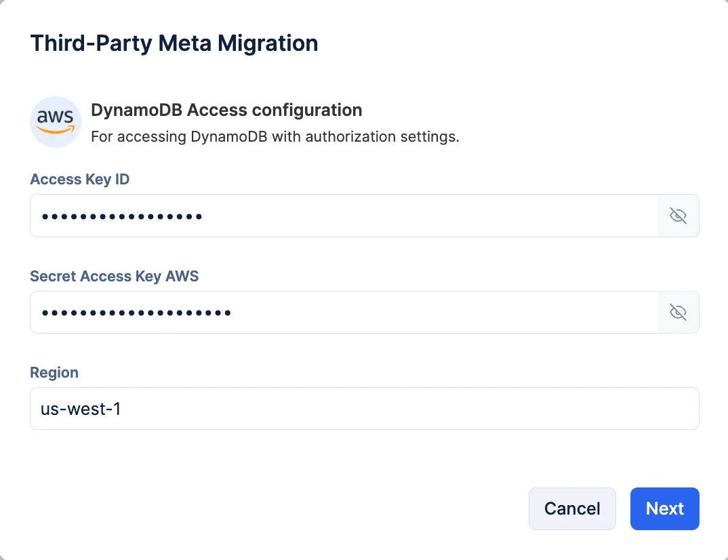
Task: Select the Secret Access Key AWS field
Action: tap(344, 312)
